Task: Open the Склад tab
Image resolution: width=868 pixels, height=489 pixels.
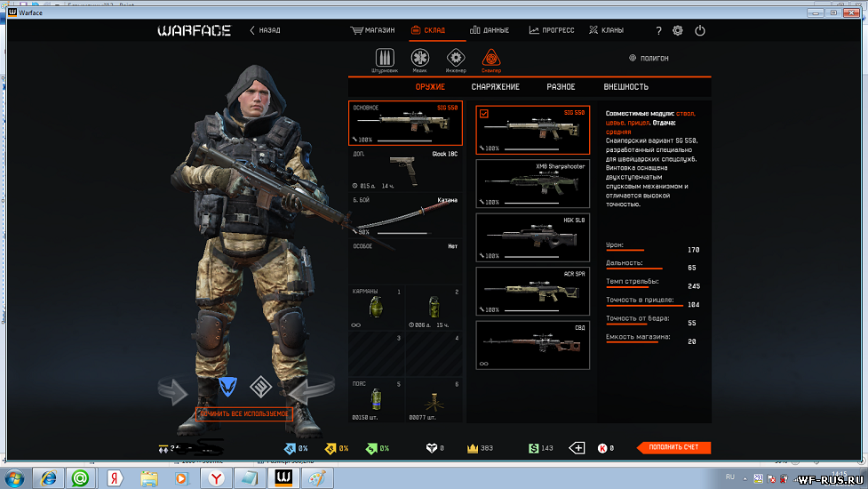Action: coord(428,30)
